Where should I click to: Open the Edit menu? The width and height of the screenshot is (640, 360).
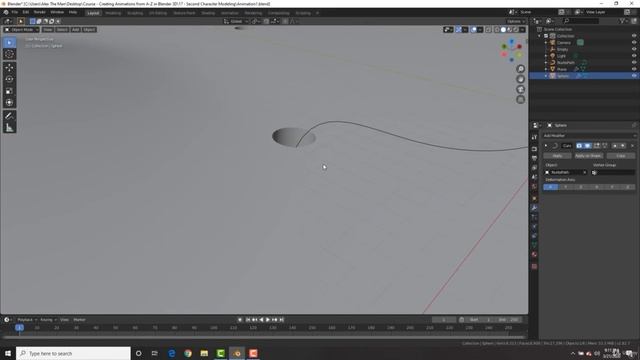(x=26, y=12)
